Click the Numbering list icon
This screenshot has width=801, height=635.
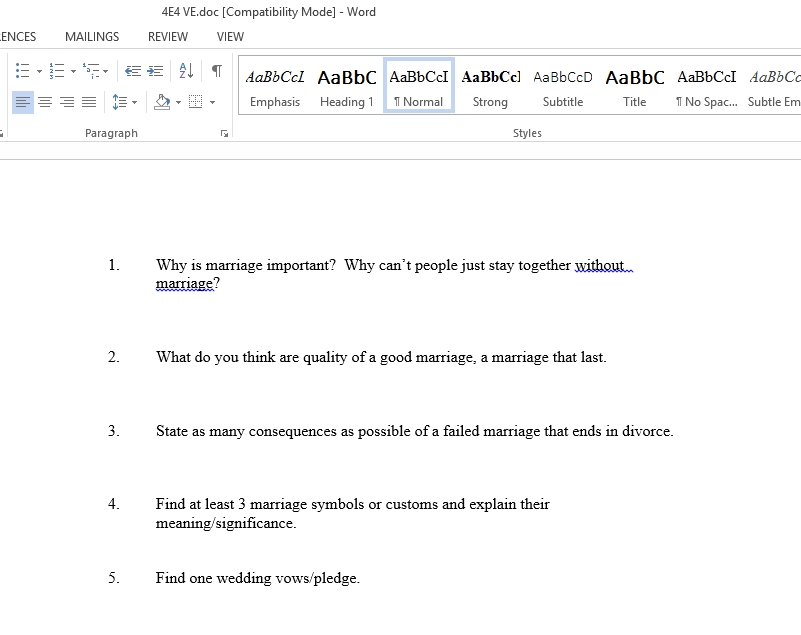57,70
